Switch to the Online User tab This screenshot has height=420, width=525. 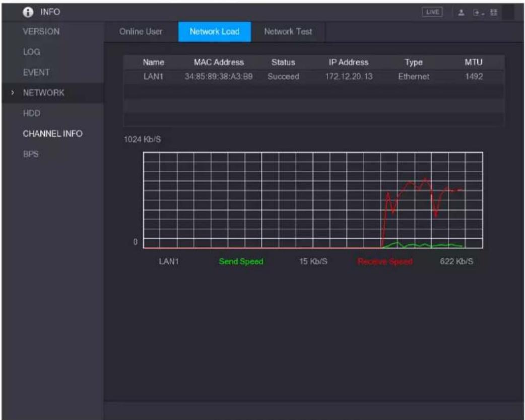(x=141, y=32)
